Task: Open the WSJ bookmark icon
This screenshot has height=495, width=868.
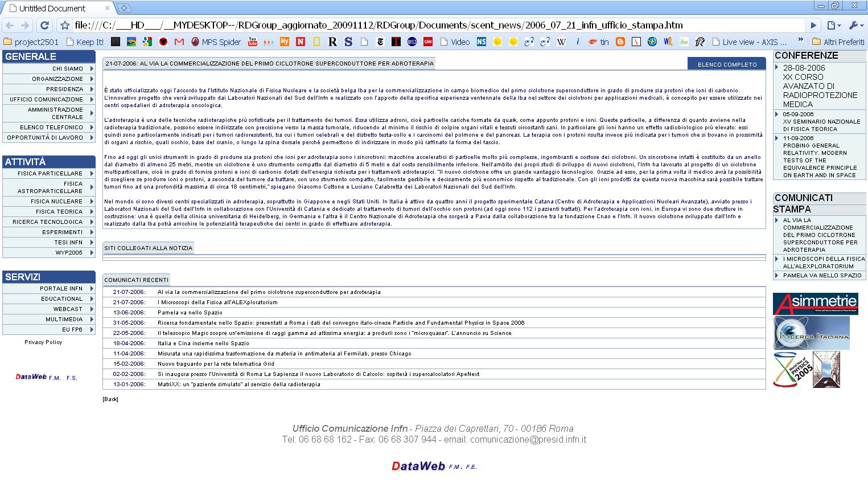Action: (412, 42)
